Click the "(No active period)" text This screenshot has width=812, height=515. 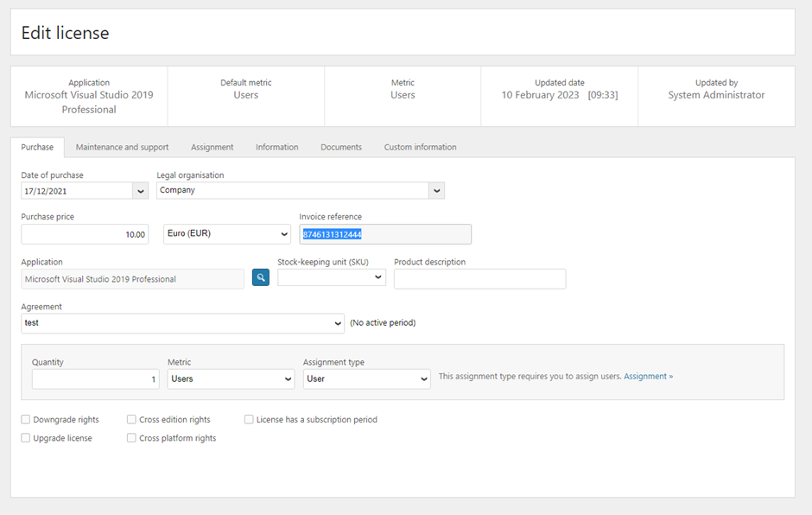coord(383,323)
